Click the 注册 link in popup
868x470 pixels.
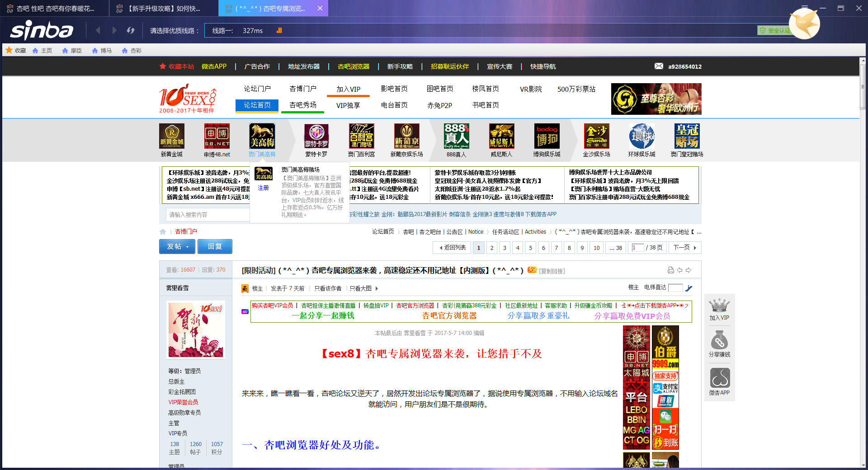pos(263,188)
